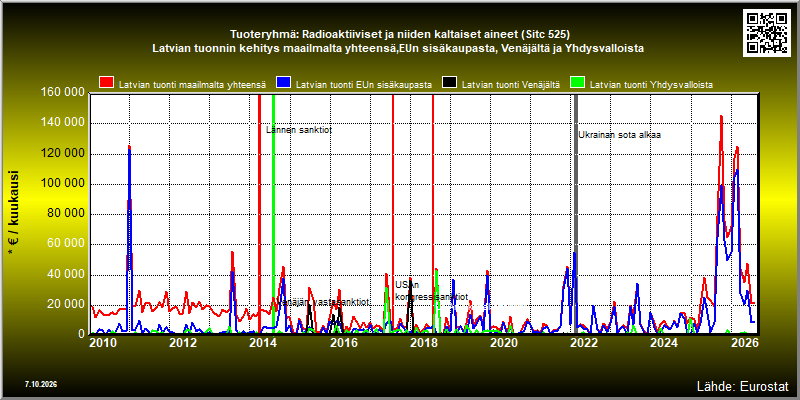Click the Lännen sanktiot annotation text
The image size is (800, 400).
pos(299,130)
